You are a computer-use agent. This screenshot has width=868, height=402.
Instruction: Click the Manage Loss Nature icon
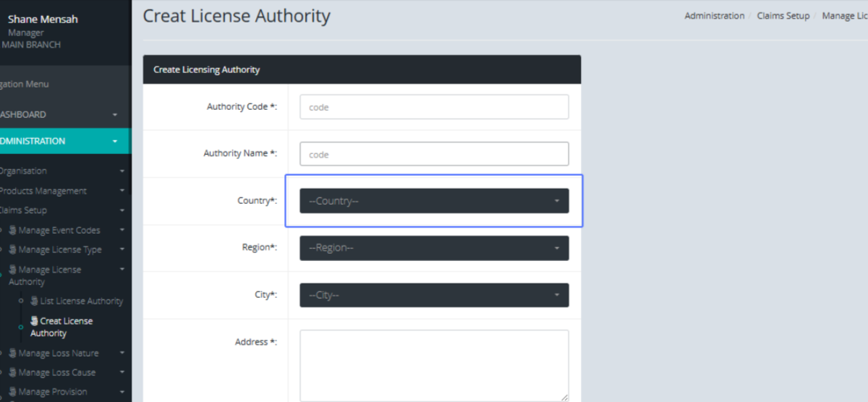point(12,354)
